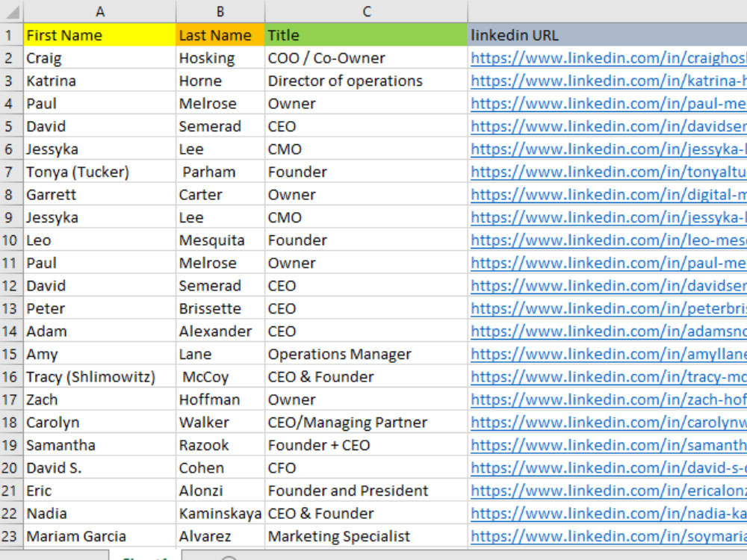The image size is (747, 560).
Task: Select the yellow First Name header cell
Action: pyautogui.click(x=100, y=35)
